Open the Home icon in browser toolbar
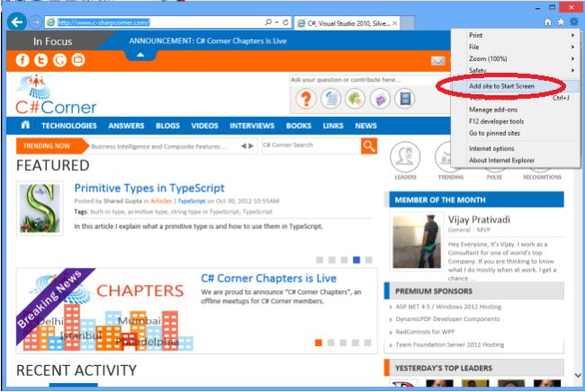Viewport: 585px width, 392px height. [547, 22]
